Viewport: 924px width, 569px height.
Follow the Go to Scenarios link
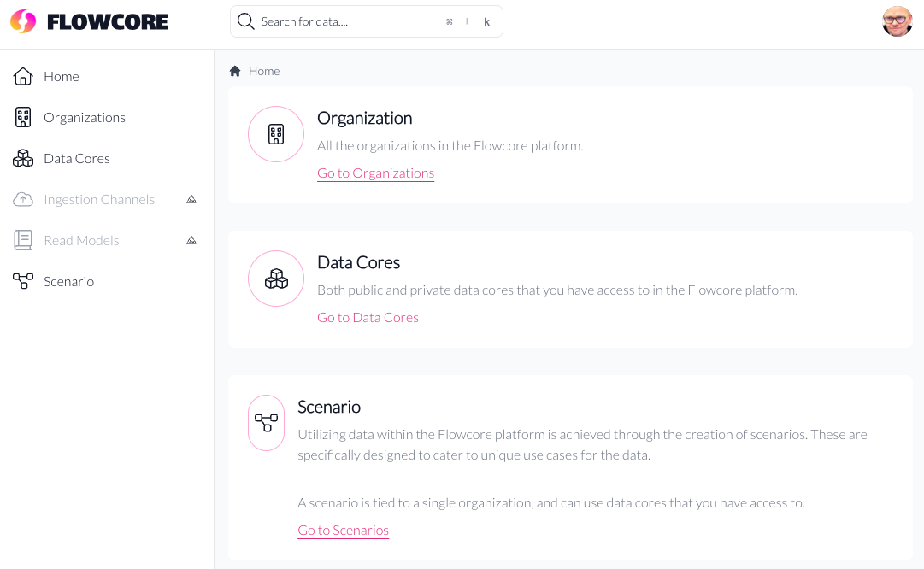[343, 530]
